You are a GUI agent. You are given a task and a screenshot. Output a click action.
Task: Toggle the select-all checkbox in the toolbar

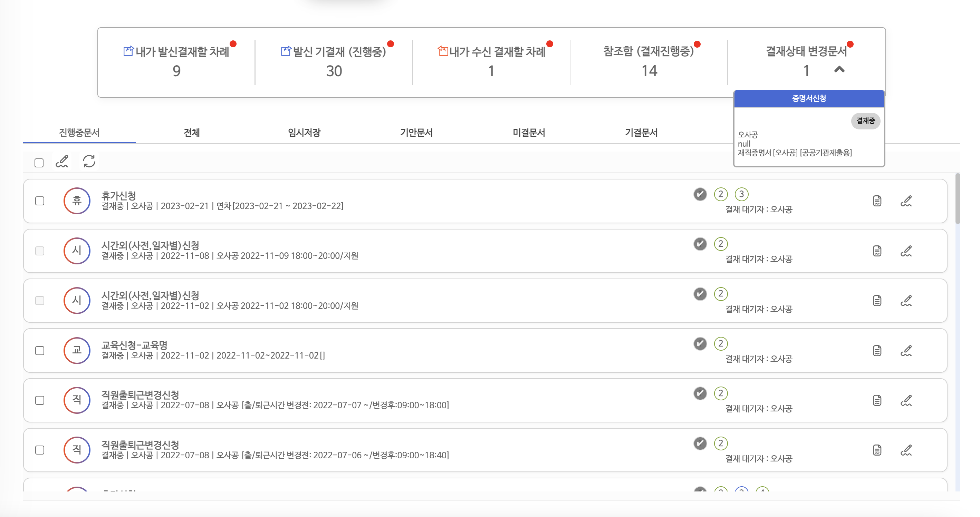[39, 163]
